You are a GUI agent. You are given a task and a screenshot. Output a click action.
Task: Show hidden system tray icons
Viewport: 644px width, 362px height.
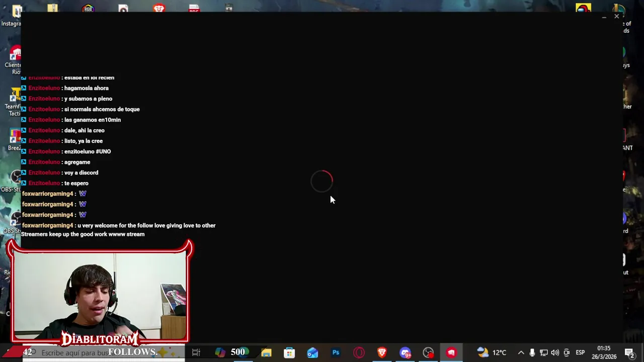[521, 352]
